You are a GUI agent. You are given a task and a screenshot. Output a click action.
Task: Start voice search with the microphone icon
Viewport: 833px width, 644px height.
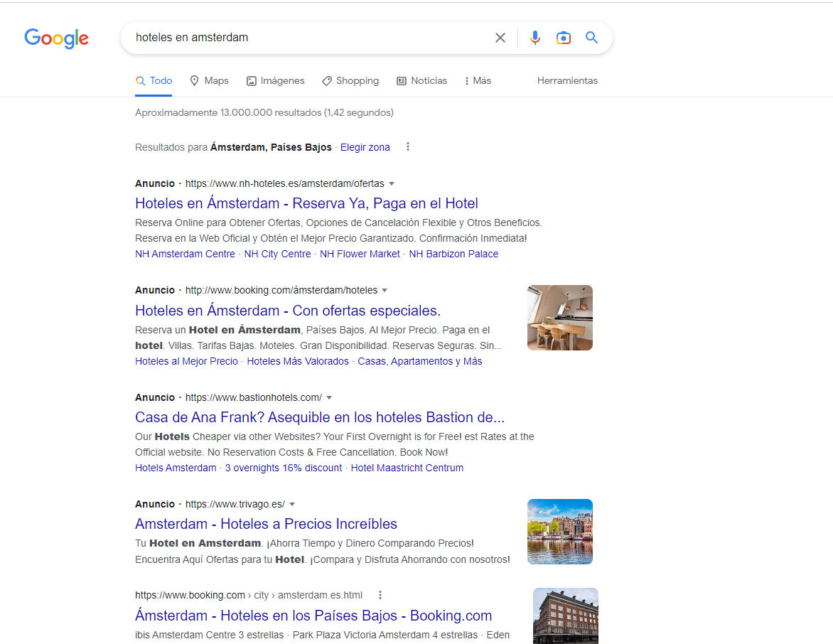coord(535,38)
